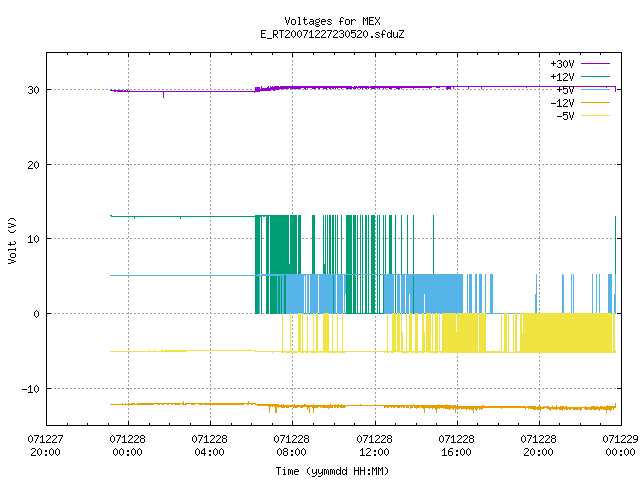This screenshot has height=480, width=640.
Task: Click the x-axis tick label 071228 20:00
Action: [538, 446]
